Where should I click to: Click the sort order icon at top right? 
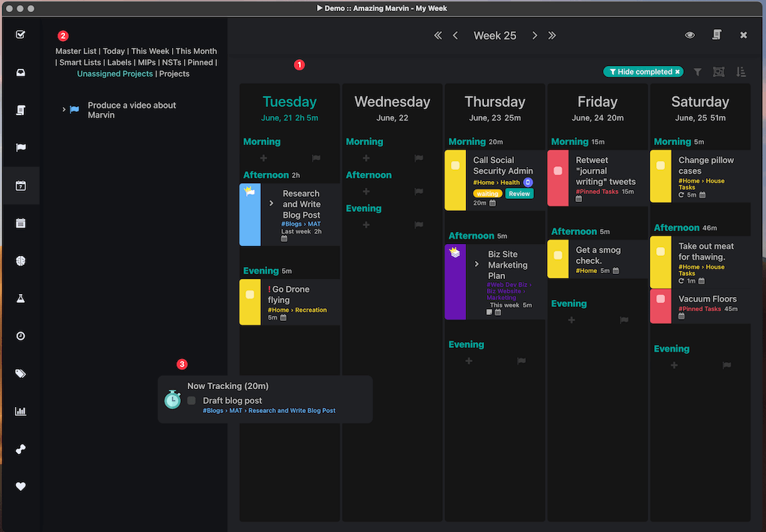pos(741,72)
